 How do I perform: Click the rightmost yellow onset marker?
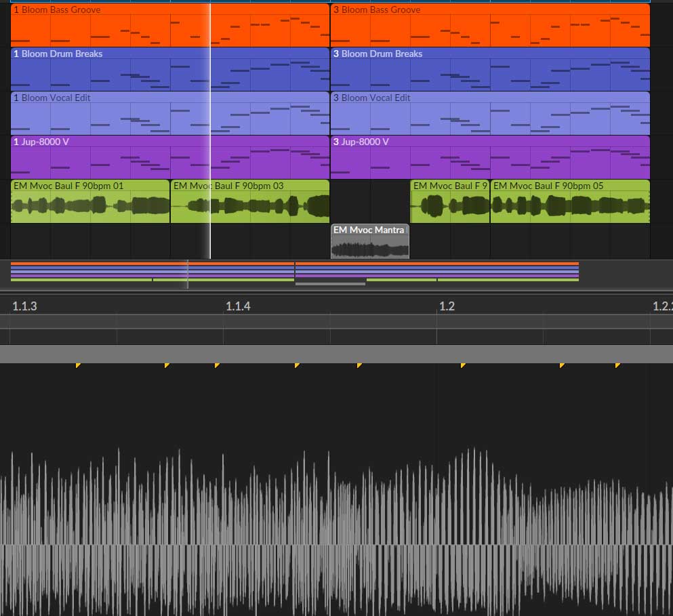(617, 366)
